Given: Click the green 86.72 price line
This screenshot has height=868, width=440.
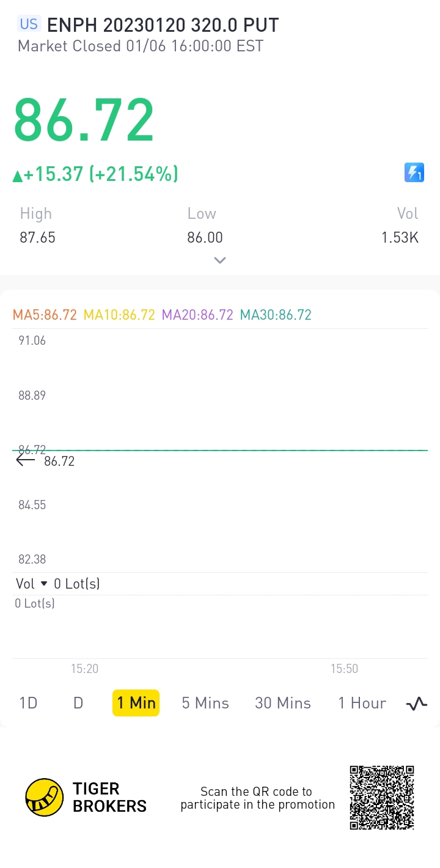Looking at the screenshot, I should [244, 451].
